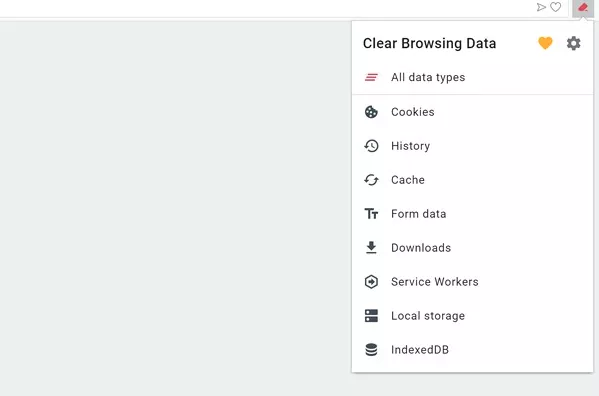Click the cookie icon

pyautogui.click(x=371, y=112)
